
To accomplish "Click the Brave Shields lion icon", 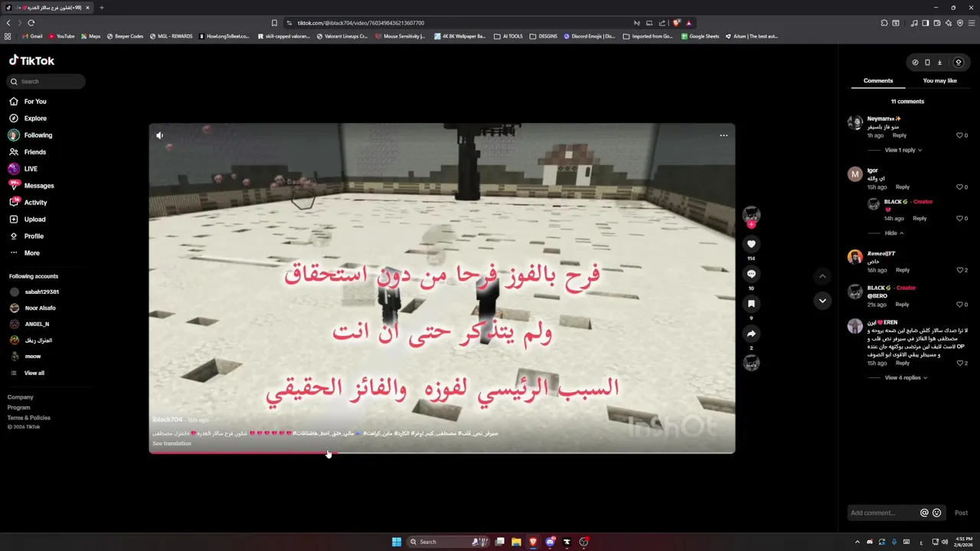I will coord(676,23).
